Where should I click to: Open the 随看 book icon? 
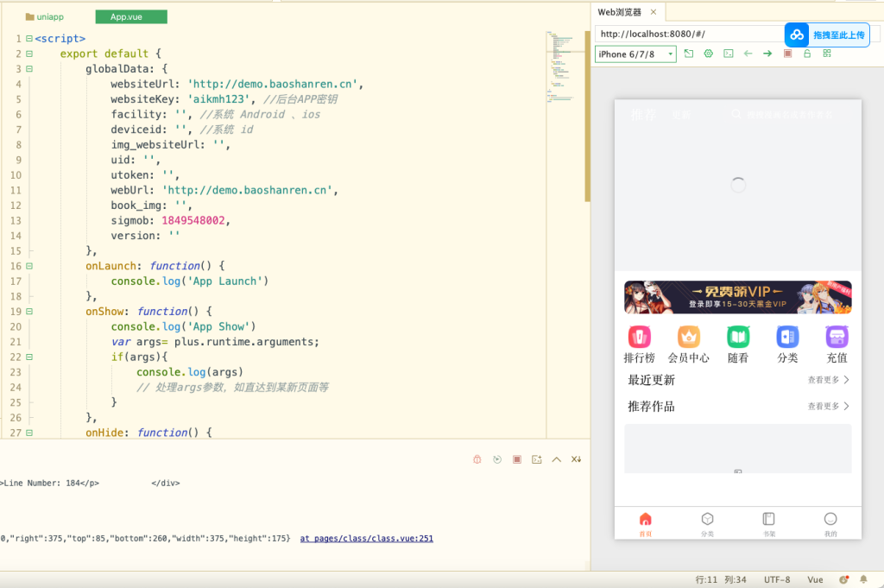pos(738,337)
